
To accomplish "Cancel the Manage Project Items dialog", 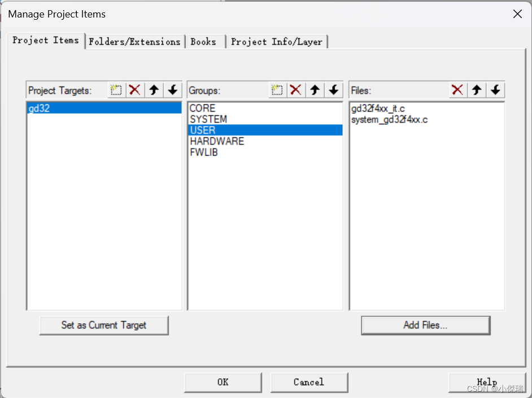I will (309, 382).
